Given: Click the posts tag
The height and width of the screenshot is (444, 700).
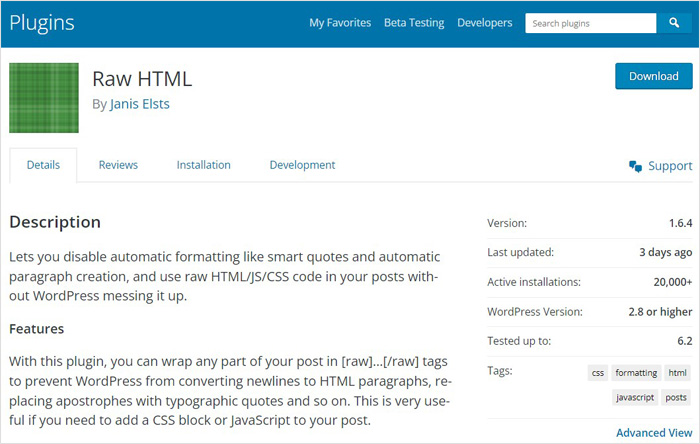Looking at the screenshot, I should tap(676, 397).
